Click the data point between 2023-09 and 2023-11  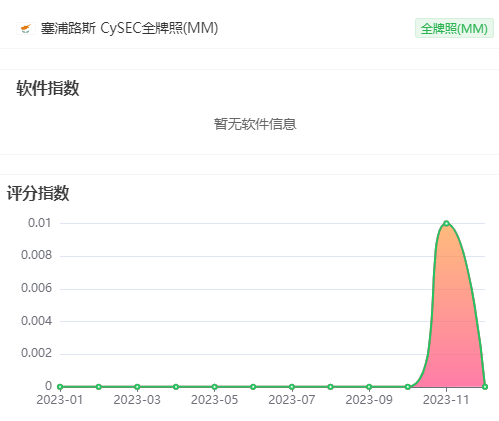408,387
